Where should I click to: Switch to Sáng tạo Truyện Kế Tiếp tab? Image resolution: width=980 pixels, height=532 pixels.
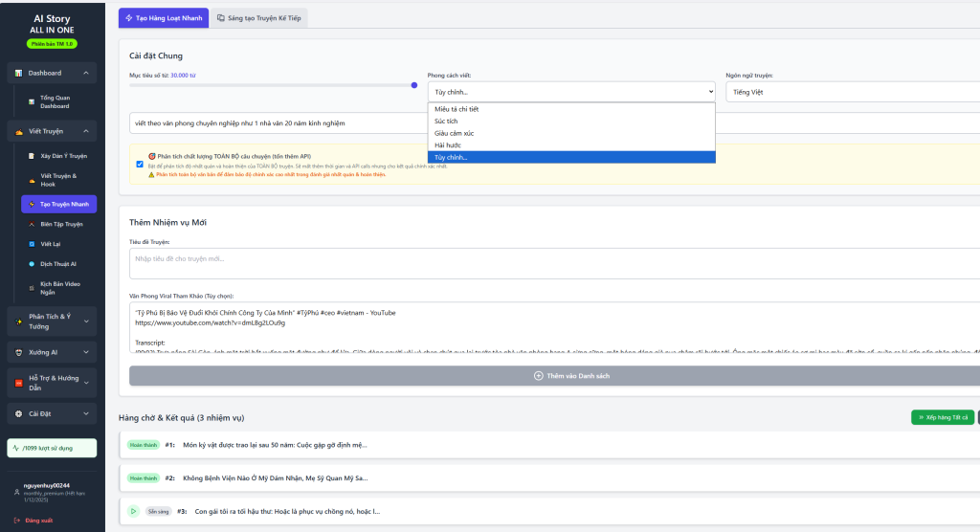pos(258,18)
